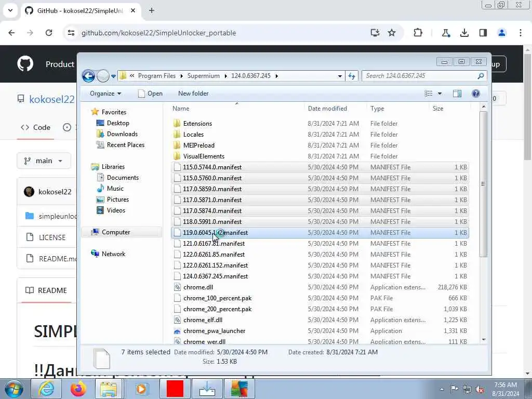Click file list scroll down arrow

pyautogui.click(x=484, y=340)
